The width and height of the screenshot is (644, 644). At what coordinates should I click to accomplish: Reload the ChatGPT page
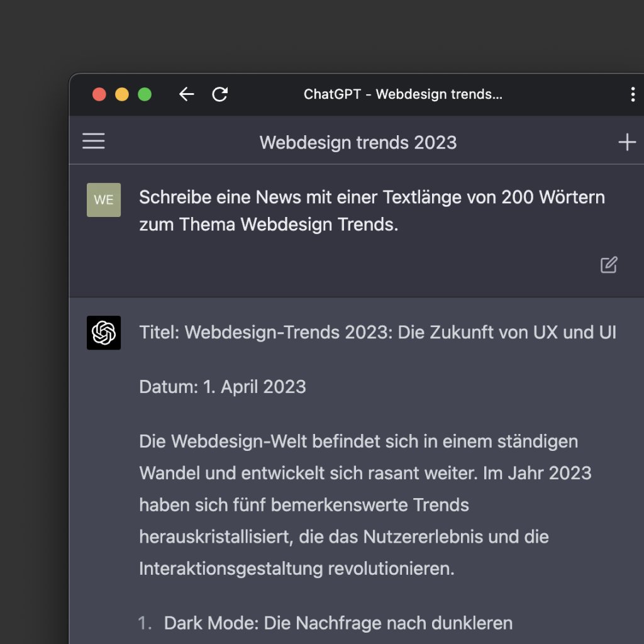click(219, 94)
